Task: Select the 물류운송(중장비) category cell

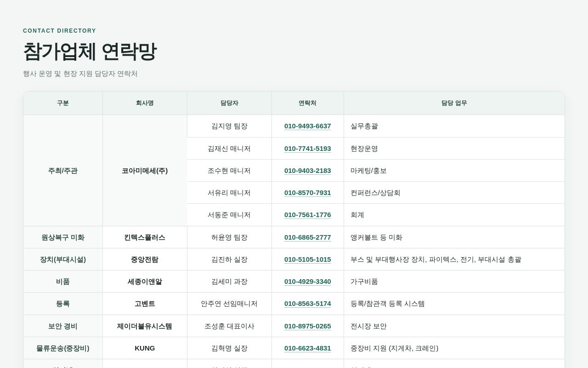Action: (x=63, y=348)
